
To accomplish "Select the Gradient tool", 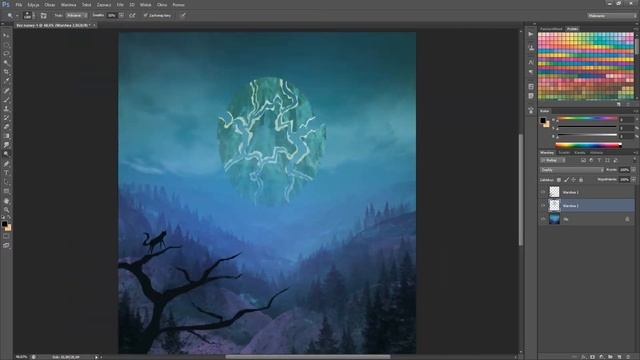I will (6, 136).
